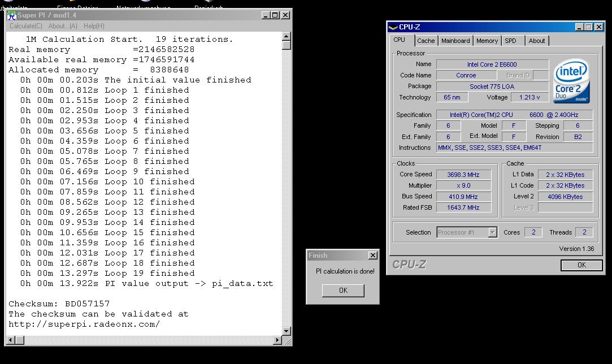Maximize the Super PI window
612x364 pixels.
click(275, 15)
